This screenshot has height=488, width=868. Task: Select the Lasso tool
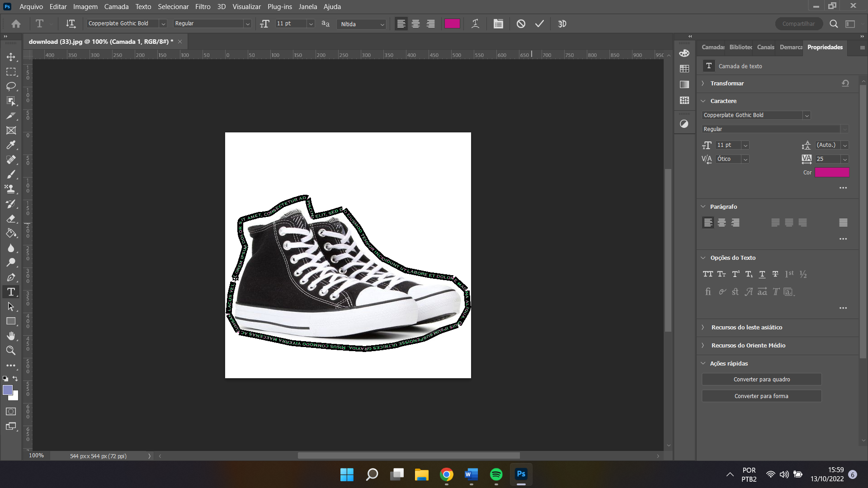click(11, 87)
